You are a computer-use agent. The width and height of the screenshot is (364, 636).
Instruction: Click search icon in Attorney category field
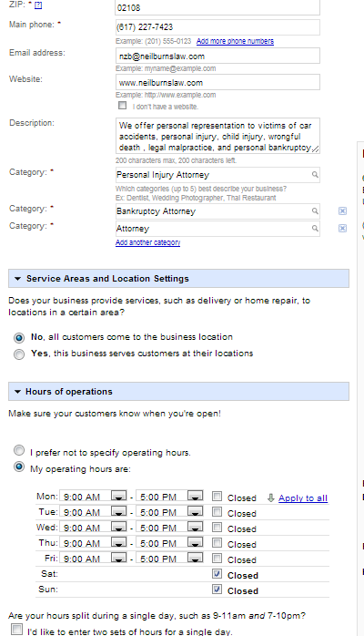(315, 229)
